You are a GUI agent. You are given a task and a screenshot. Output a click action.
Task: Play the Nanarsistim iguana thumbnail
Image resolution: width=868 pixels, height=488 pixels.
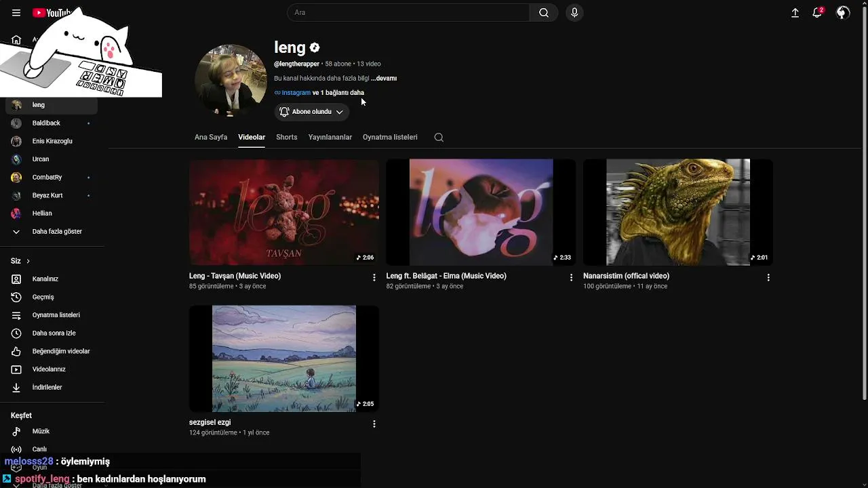pos(678,212)
